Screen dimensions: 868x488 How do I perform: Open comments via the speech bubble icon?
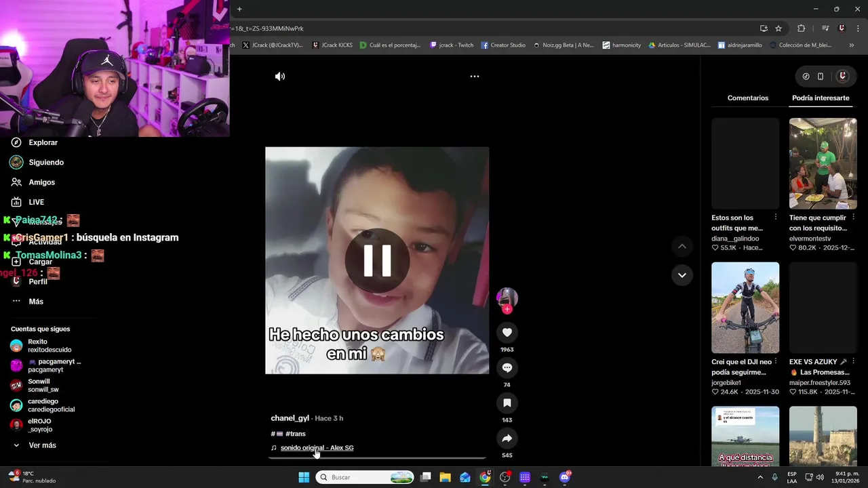[x=507, y=367]
